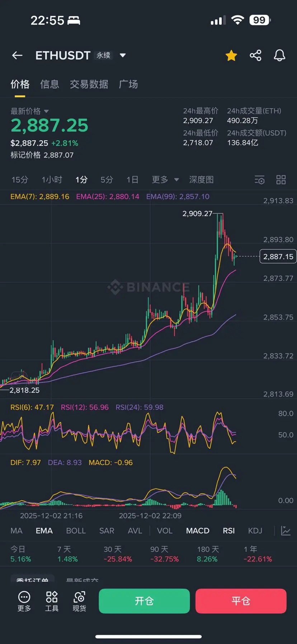This screenshot has width=297, height=644.
Task: Open chart settings icon
Action: pos(259,180)
